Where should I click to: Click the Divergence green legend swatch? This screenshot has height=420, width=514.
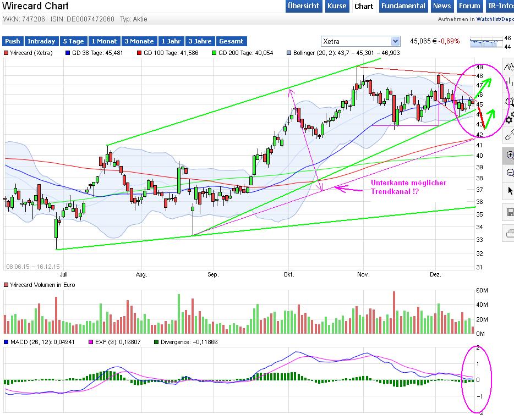(156, 342)
